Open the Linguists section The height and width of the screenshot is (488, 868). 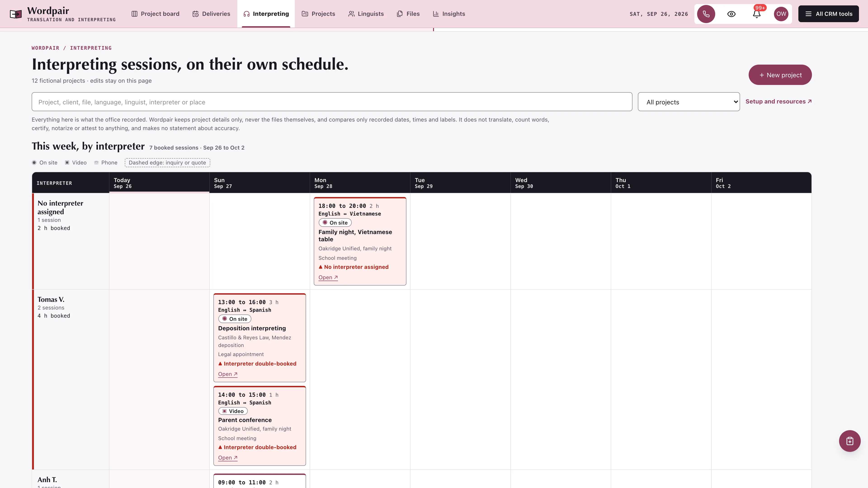pyautogui.click(x=366, y=14)
